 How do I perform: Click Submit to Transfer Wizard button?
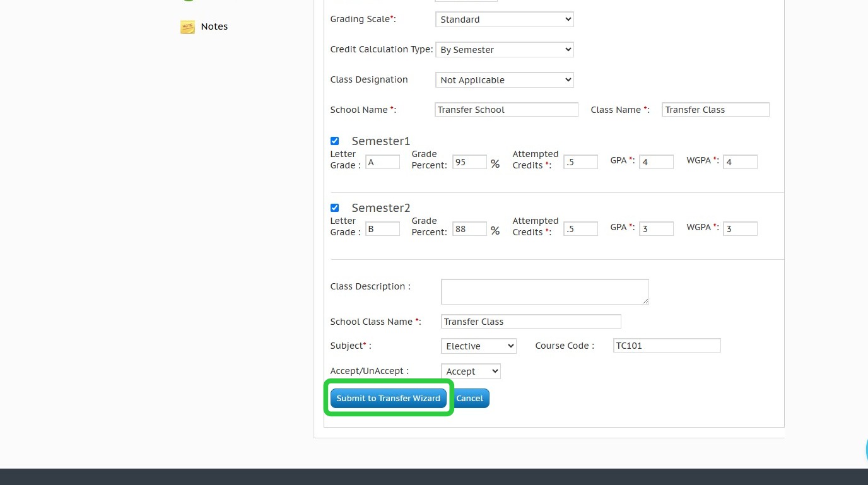point(389,398)
